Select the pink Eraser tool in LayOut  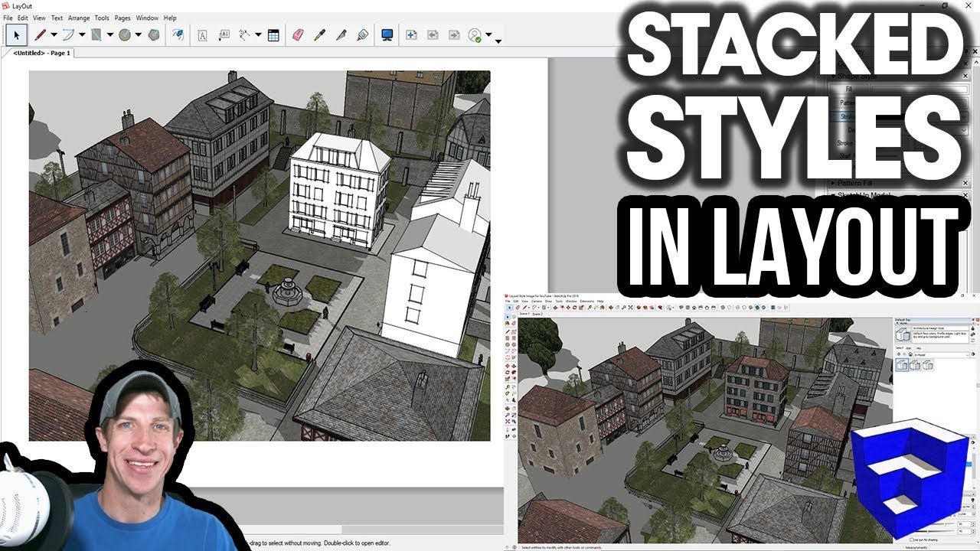coord(298,34)
